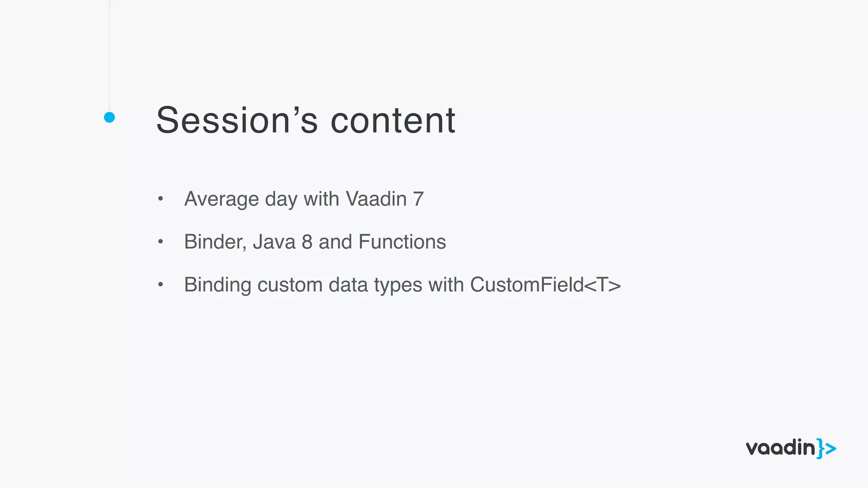
Task: Click the blue }> symbol in Vaadin logo
Action: 826,449
